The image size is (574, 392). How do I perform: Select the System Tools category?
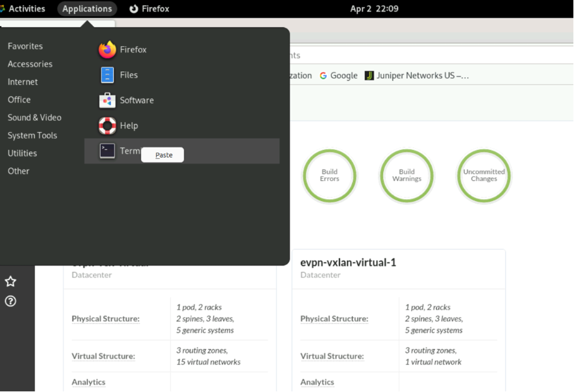32,135
